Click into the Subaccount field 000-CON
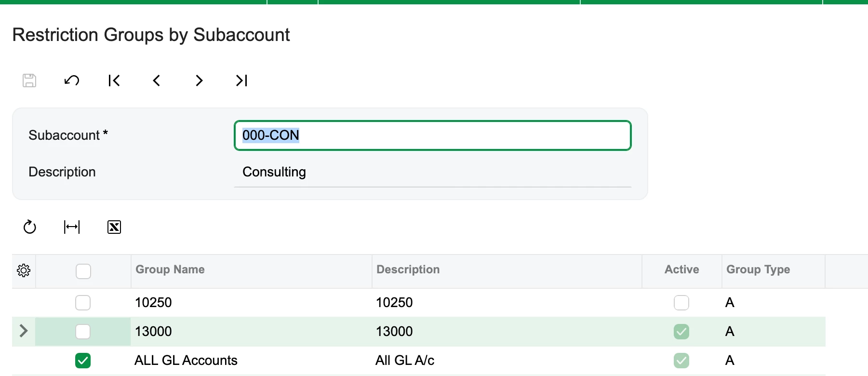 (433, 135)
